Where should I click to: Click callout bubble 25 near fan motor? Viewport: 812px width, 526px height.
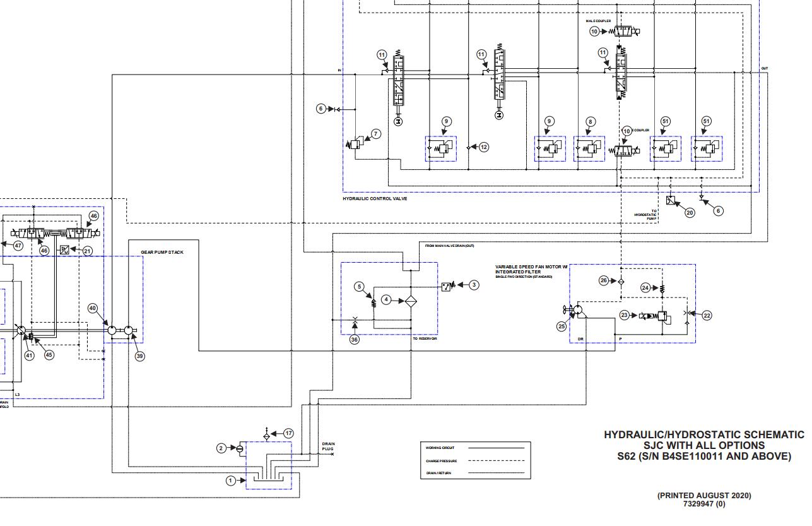[x=562, y=326]
